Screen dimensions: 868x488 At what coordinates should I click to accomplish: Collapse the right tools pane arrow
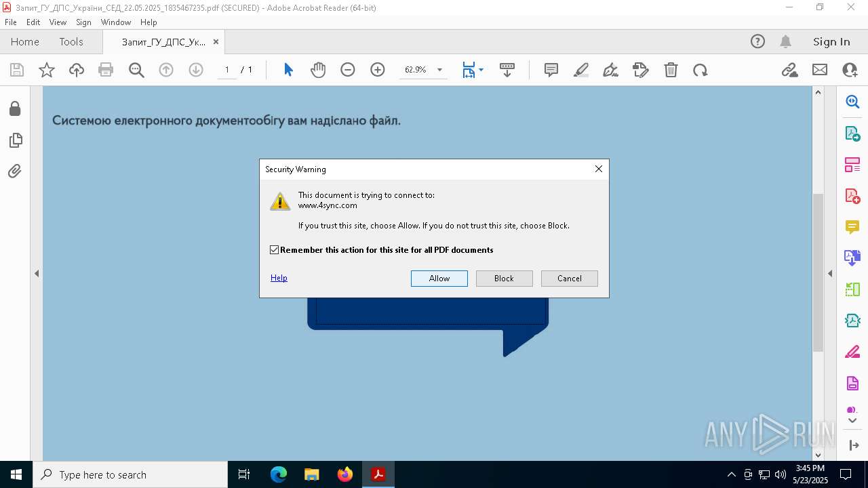click(x=830, y=274)
